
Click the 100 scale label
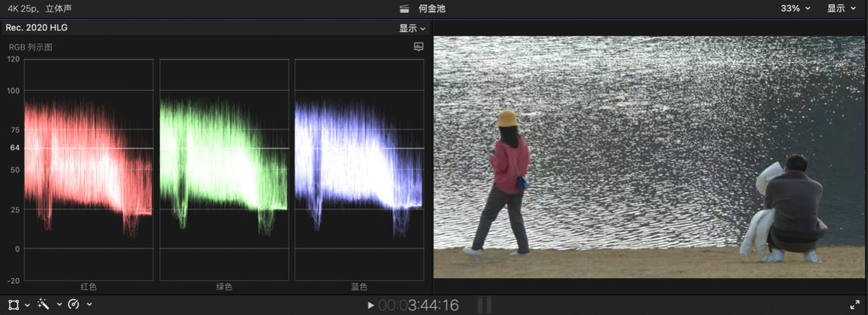(13, 91)
